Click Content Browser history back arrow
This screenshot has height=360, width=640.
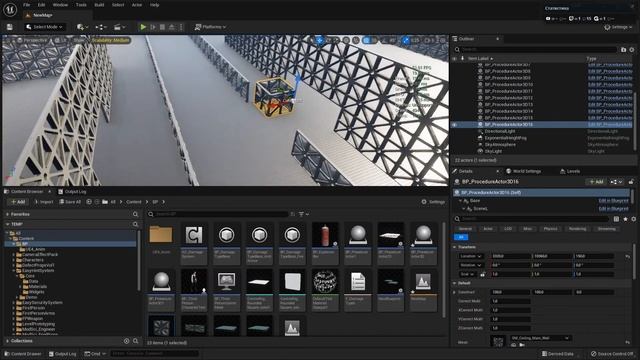pyautogui.click(x=89, y=202)
